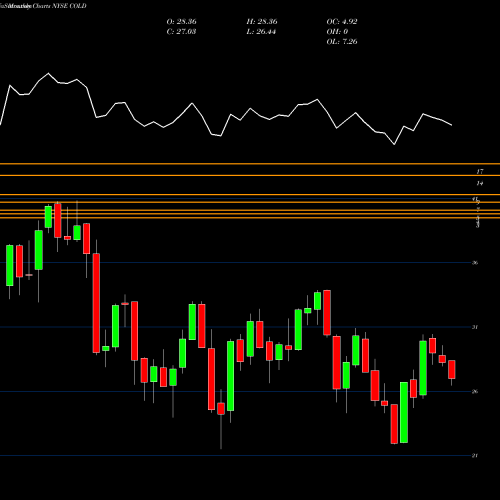This screenshot has width=500, height=500.
Task: Click the price axis label 26
Action: [475, 391]
